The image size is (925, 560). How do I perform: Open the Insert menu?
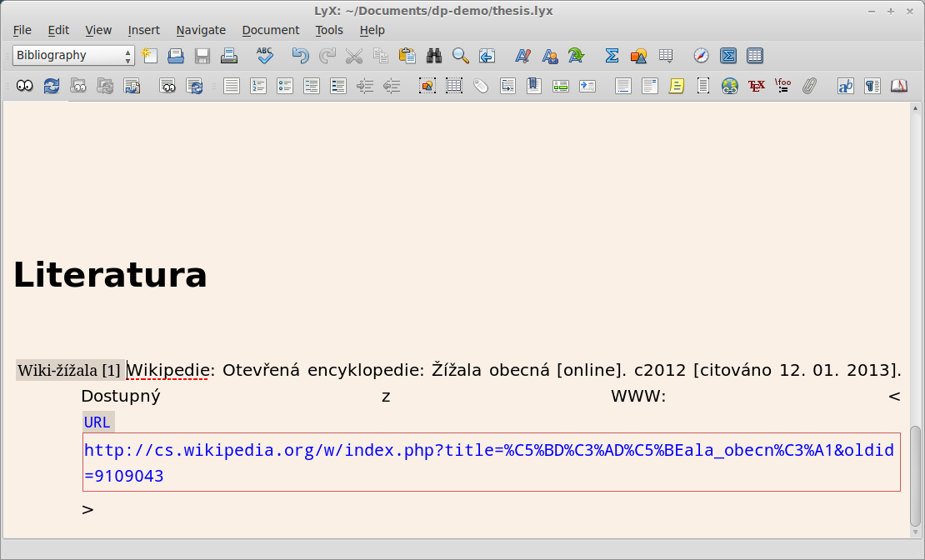click(x=144, y=30)
